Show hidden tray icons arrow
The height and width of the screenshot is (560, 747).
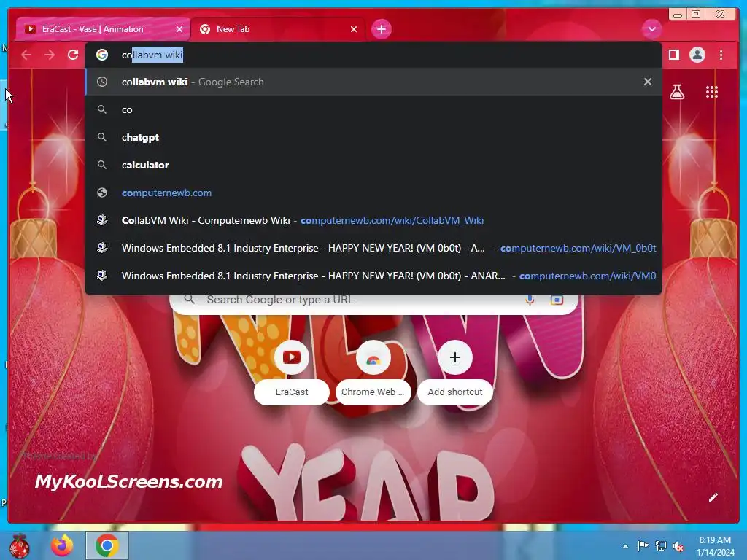tap(625, 546)
